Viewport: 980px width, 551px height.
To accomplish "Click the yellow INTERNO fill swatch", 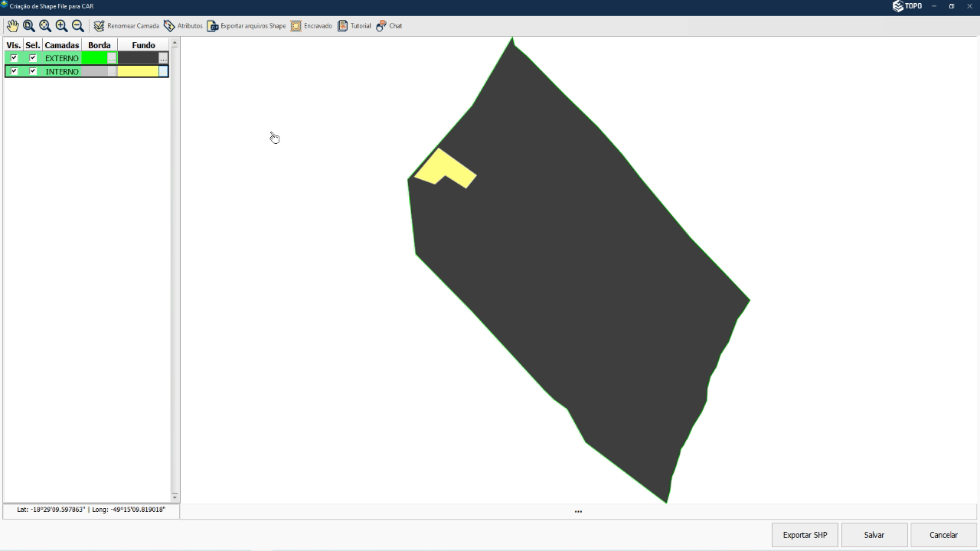I will 138,71.
